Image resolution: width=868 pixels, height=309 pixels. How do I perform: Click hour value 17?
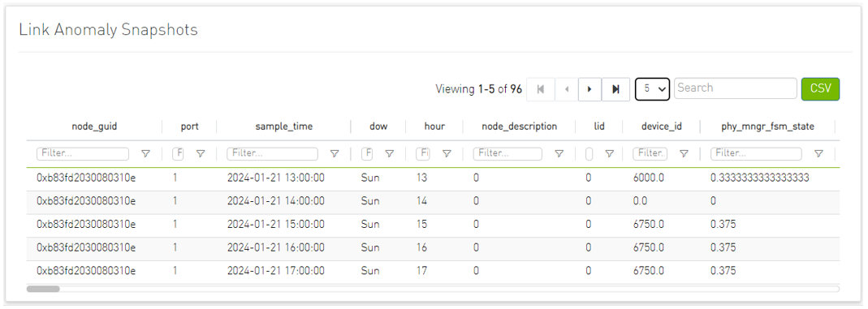pyautogui.click(x=421, y=271)
